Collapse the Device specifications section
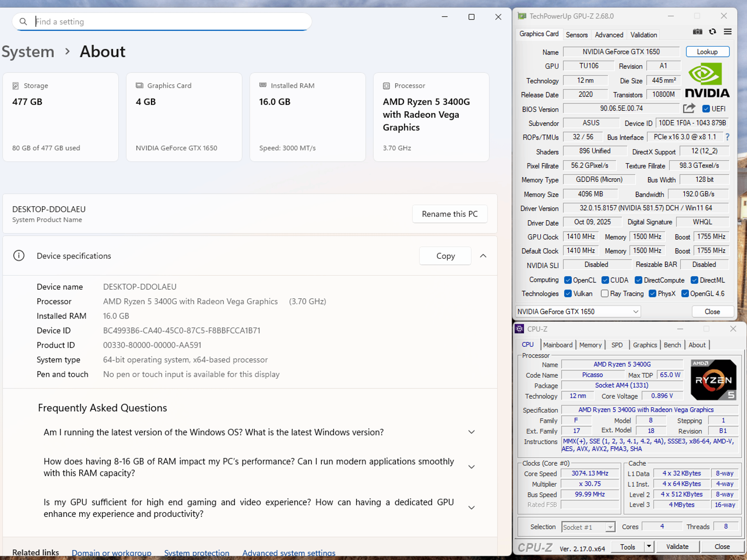 pos(483,256)
